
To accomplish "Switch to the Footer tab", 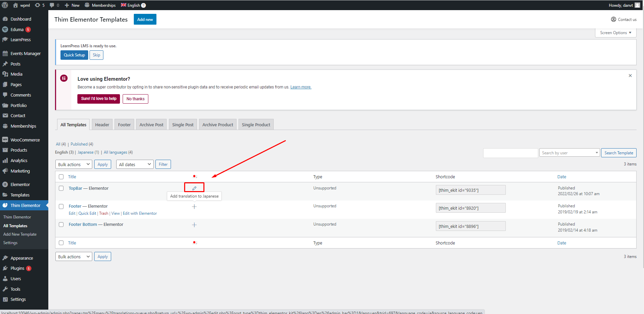I will point(124,125).
